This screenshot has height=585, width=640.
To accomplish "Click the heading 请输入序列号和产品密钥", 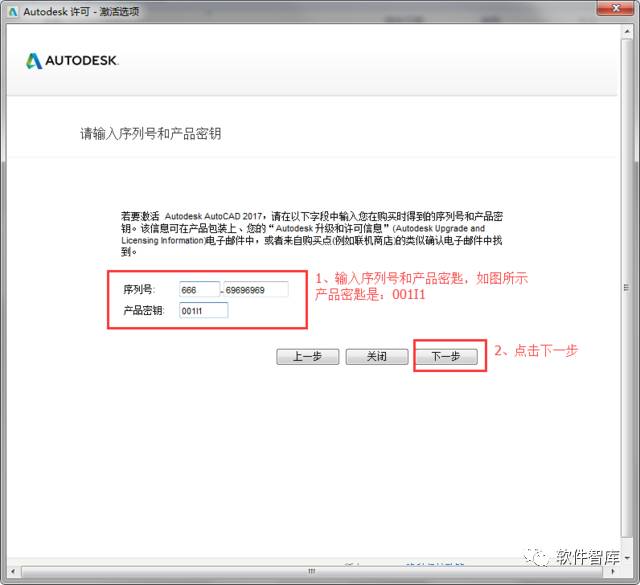I will [x=151, y=133].
